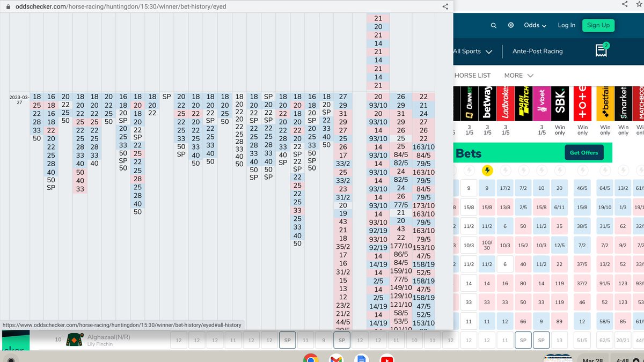Open the HORSE LIST tab
This screenshot has height=362, width=644.
pyautogui.click(x=472, y=76)
